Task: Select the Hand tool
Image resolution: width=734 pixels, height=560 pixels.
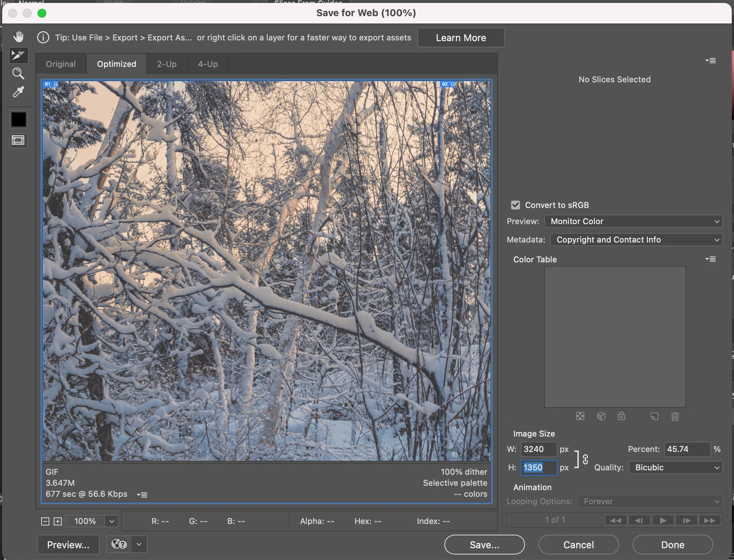Action: [x=18, y=37]
